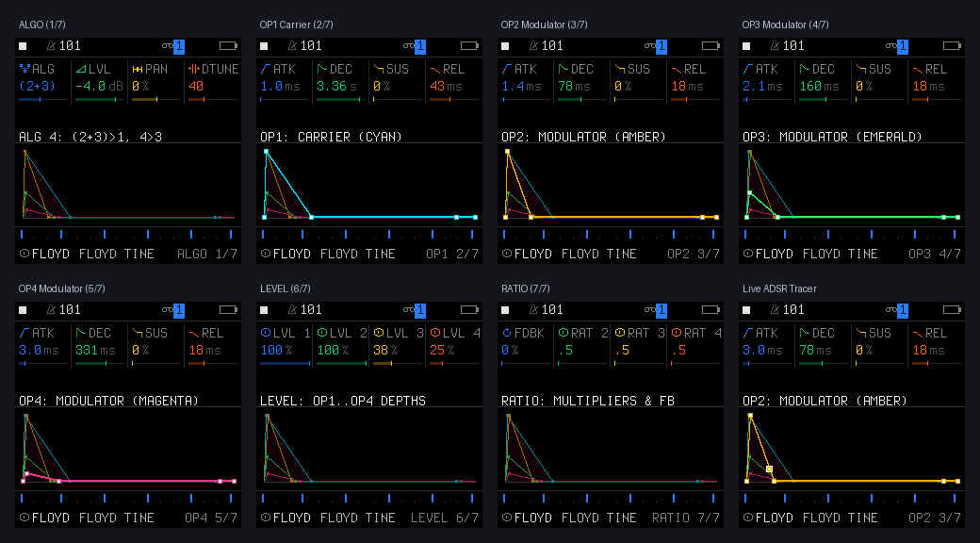Click the blue track 1 badge in Live ADSR Tracer
This screenshot has height=543, width=980.
point(903,309)
